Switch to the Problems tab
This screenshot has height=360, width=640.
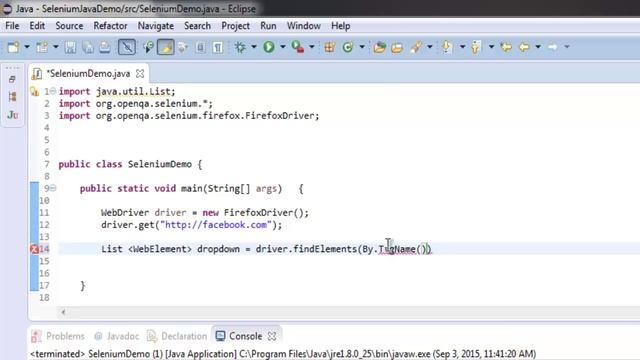(58, 336)
